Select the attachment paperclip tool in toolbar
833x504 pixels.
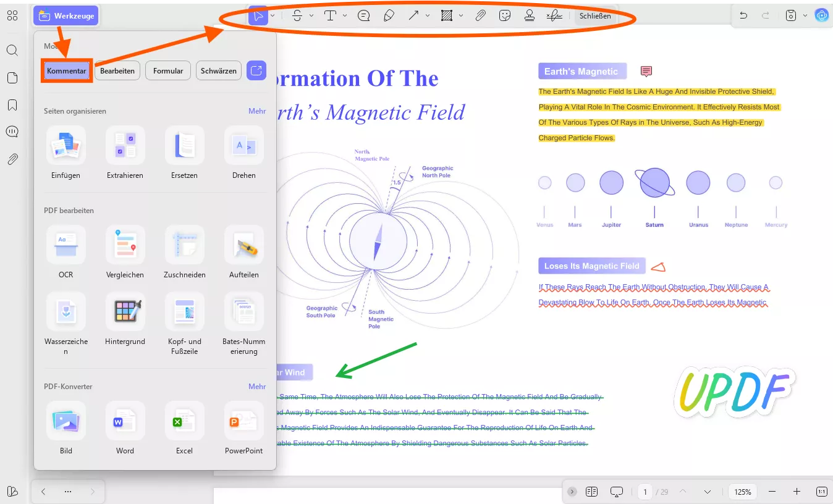480,15
